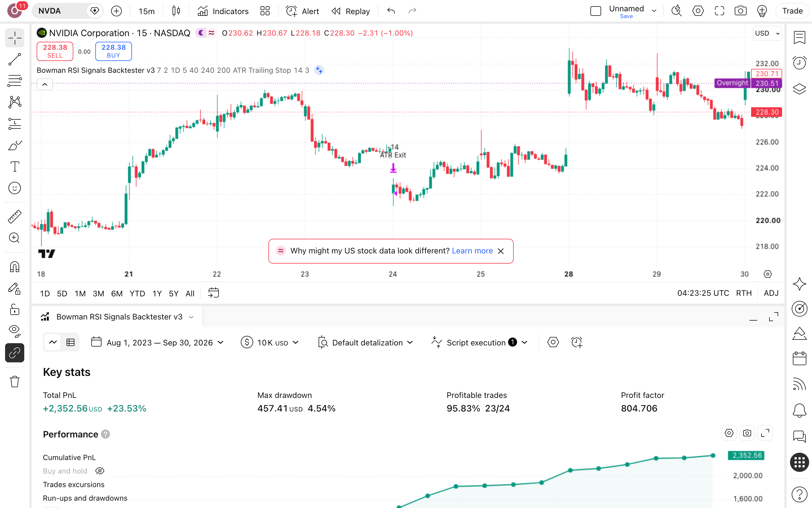Select the crosshair cursor tool

(x=15, y=38)
